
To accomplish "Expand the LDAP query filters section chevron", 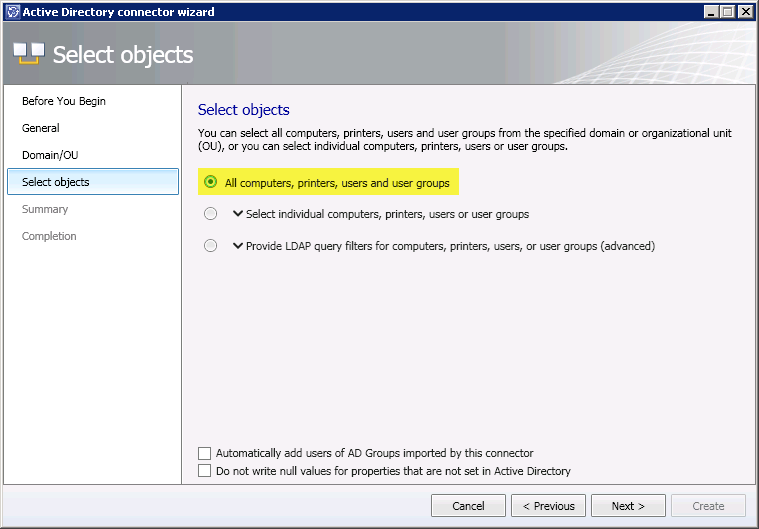I will click(x=238, y=246).
